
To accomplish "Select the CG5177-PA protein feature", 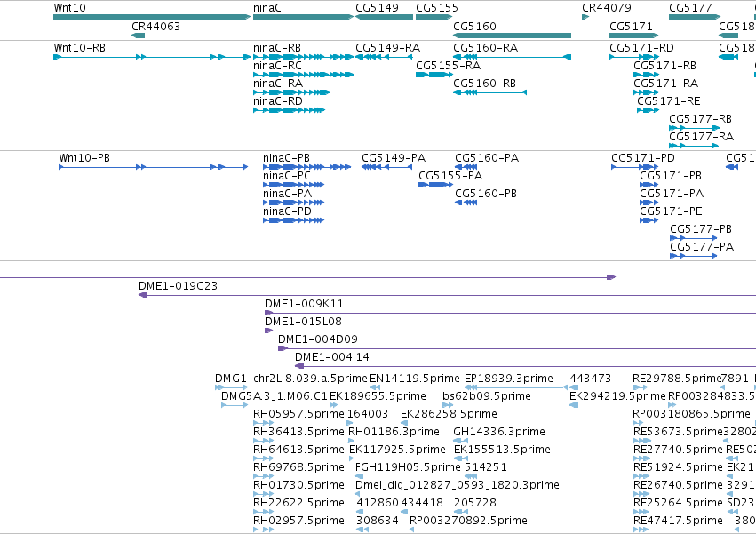I will 693,257.
